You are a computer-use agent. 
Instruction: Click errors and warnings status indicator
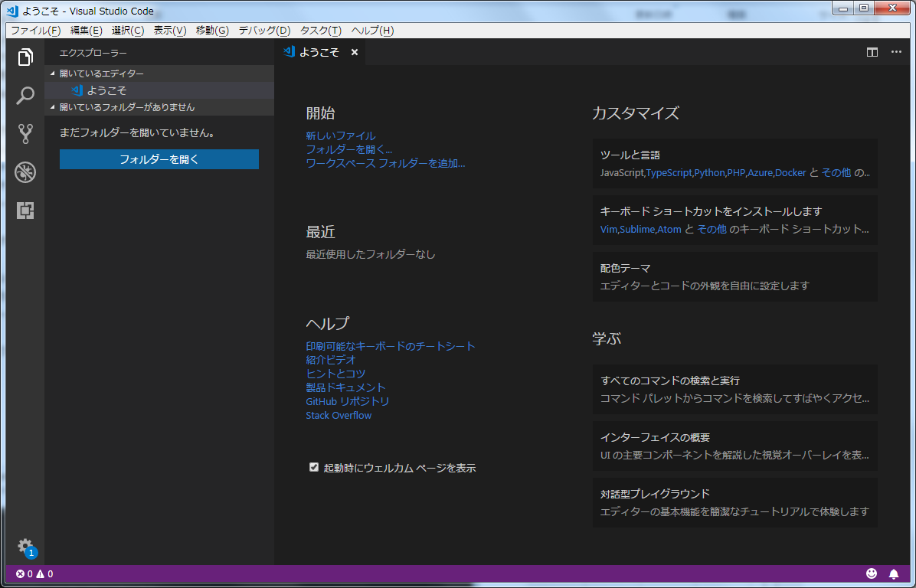click(x=34, y=573)
